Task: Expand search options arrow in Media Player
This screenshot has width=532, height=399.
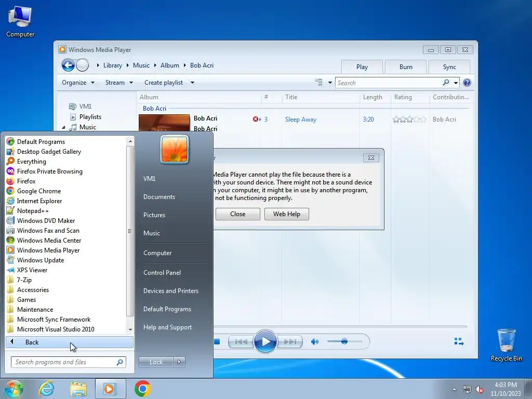Action: pos(456,83)
